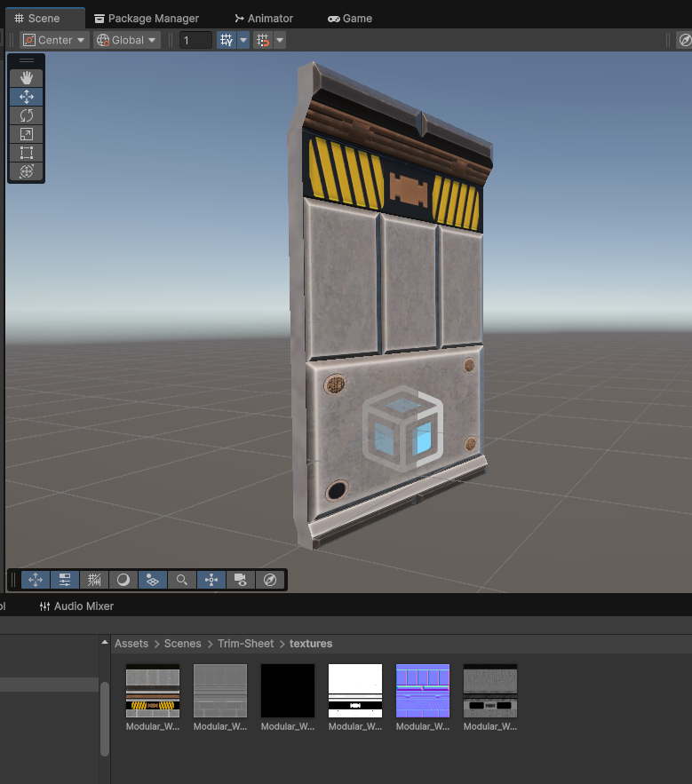Toggle the Cameras overlay (camera with eye icon)
692x784 pixels.
click(241, 580)
